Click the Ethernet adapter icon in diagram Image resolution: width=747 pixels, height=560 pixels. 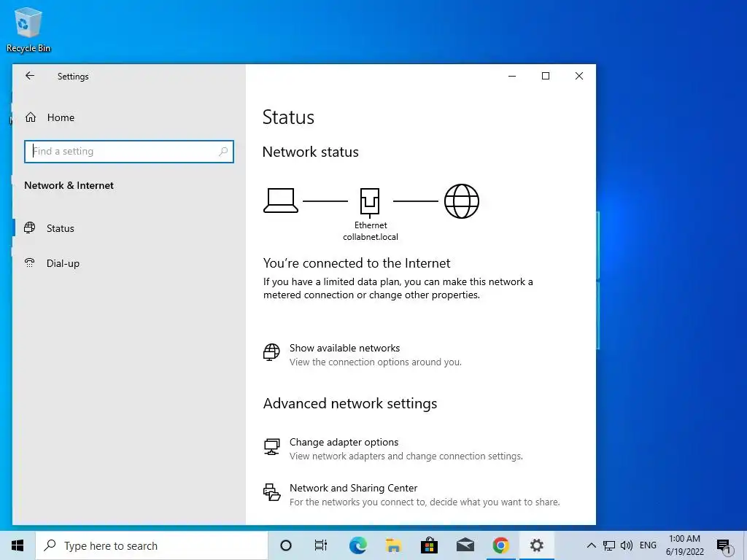point(370,202)
